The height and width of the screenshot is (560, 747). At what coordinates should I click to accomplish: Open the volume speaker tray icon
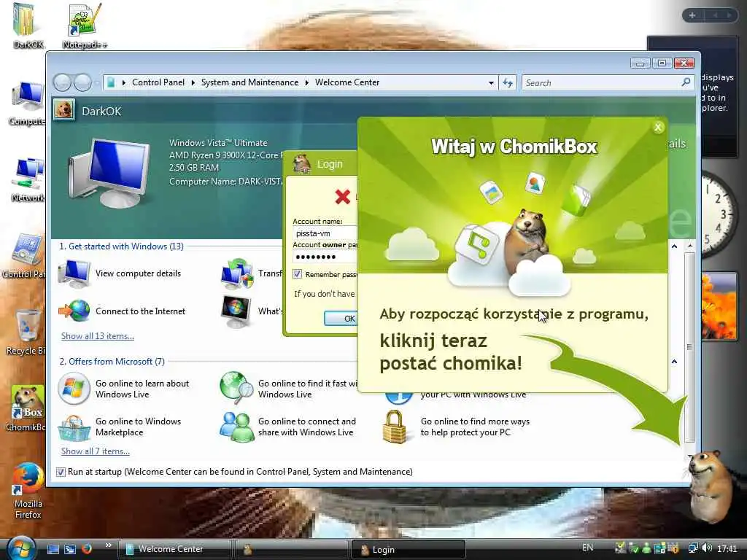pyautogui.click(x=707, y=548)
